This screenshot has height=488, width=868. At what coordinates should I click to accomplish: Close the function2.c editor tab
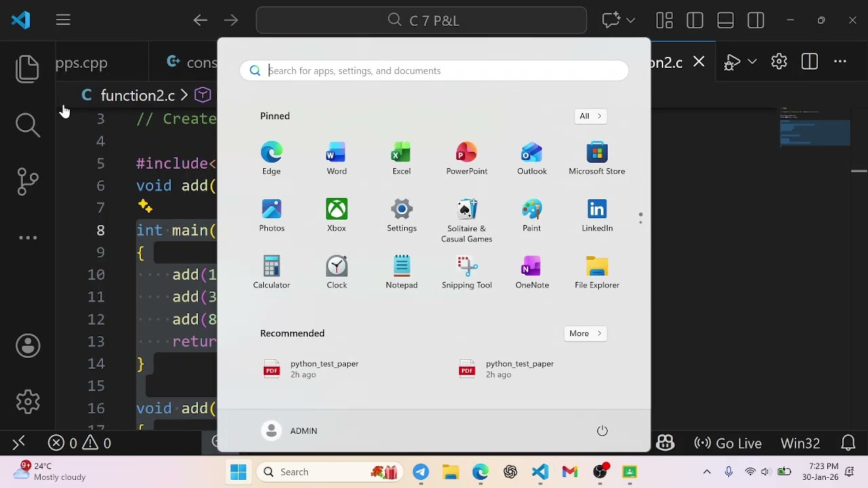(x=699, y=62)
